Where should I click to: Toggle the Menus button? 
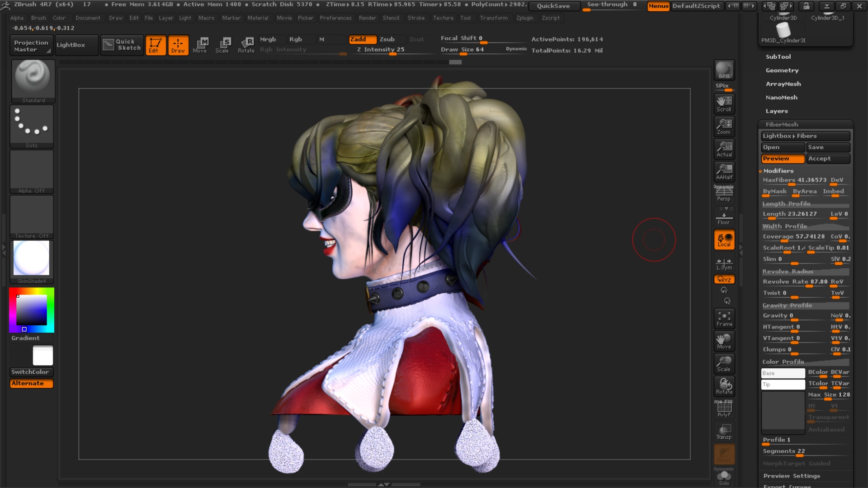coord(658,6)
